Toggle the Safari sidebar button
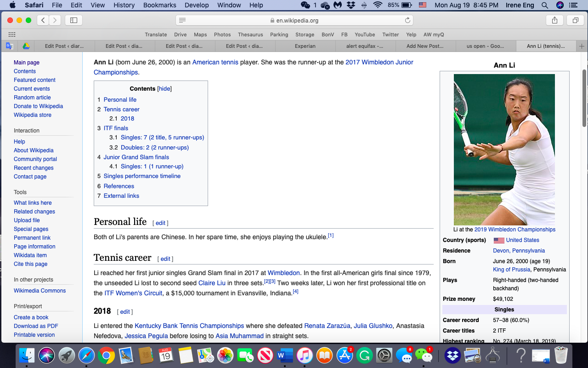This screenshot has height=368, width=588. click(73, 20)
